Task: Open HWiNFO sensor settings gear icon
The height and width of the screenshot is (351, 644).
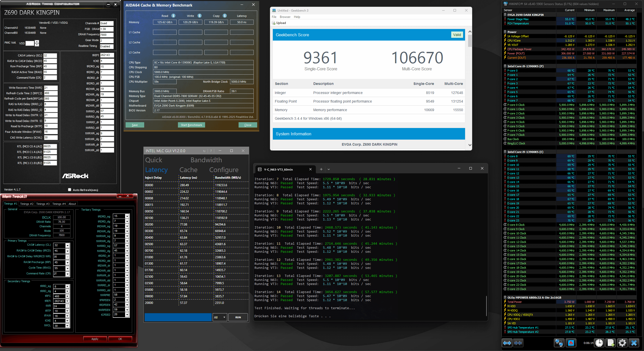Action: click(x=622, y=343)
